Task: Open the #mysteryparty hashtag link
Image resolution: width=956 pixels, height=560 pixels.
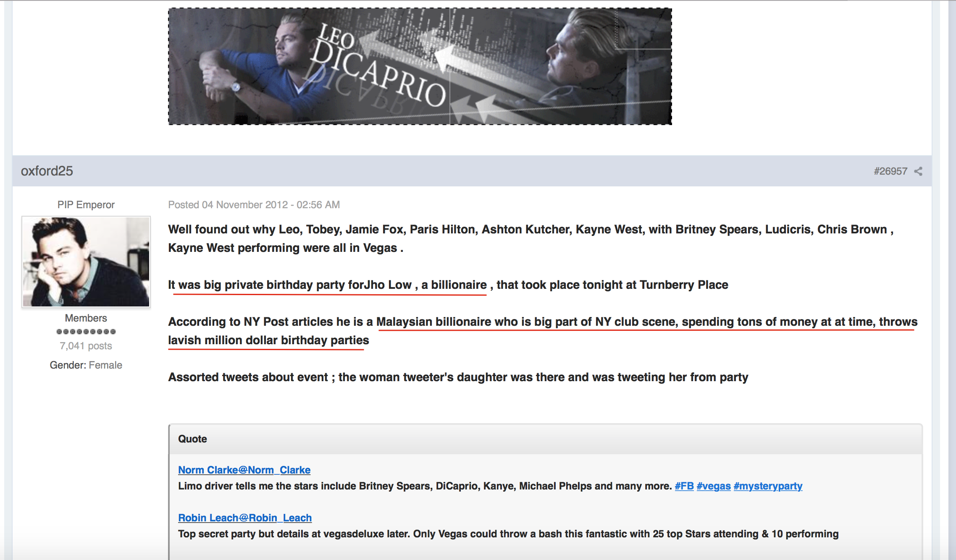Action: (x=768, y=486)
